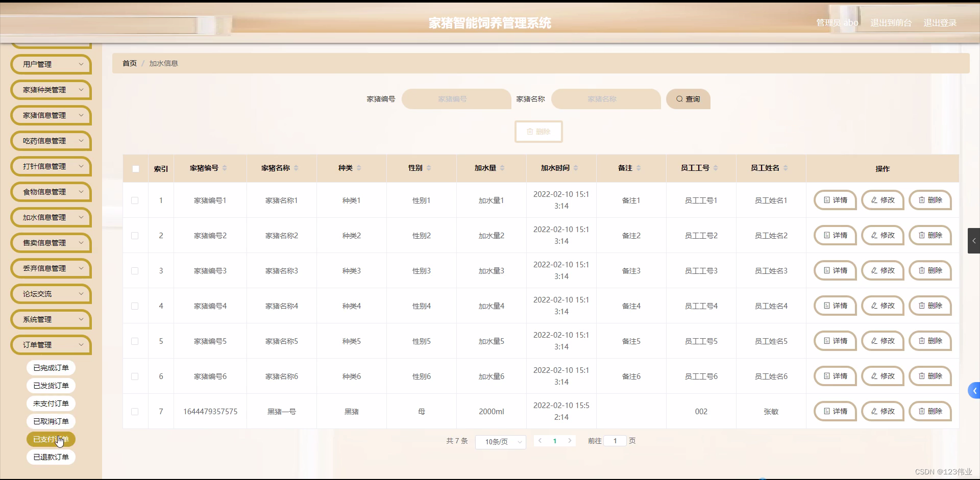The width and height of the screenshot is (980, 480).
Task: Click the next page arrow in pagination
Action: [x=570, y=441]
